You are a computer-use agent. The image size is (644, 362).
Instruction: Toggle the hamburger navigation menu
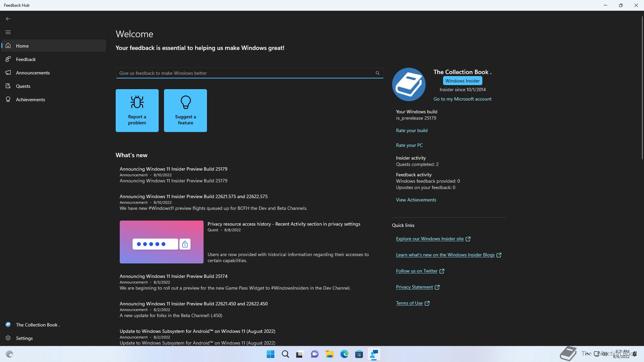8,32
